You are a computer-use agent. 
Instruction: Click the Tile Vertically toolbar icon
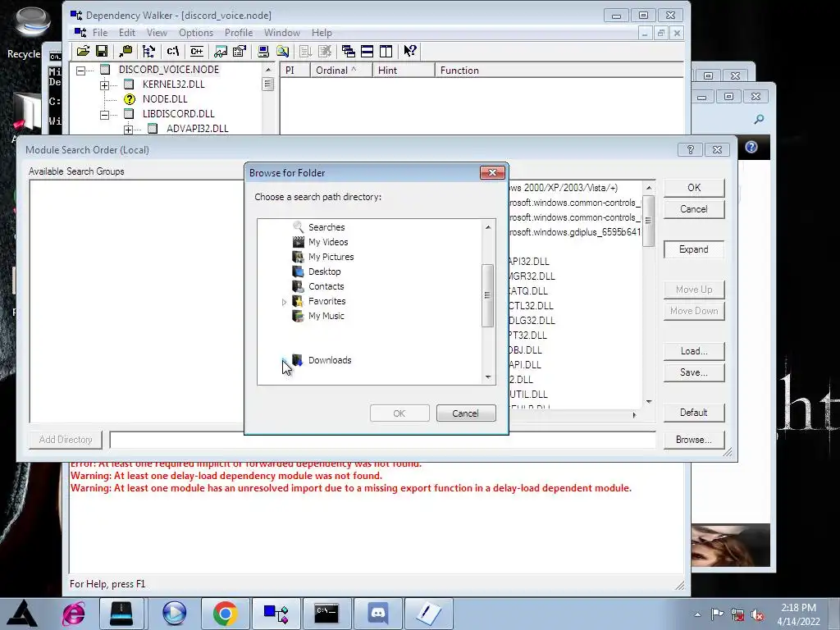point(386,52)
